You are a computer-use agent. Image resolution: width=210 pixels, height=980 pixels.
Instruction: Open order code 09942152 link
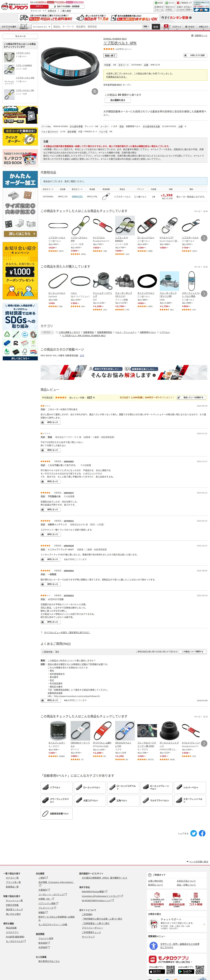(x=77, y=197)
